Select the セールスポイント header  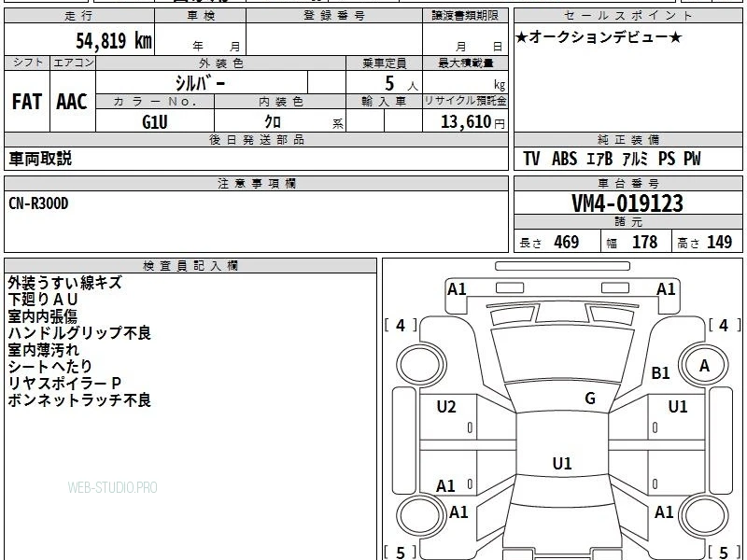[627, 16]
